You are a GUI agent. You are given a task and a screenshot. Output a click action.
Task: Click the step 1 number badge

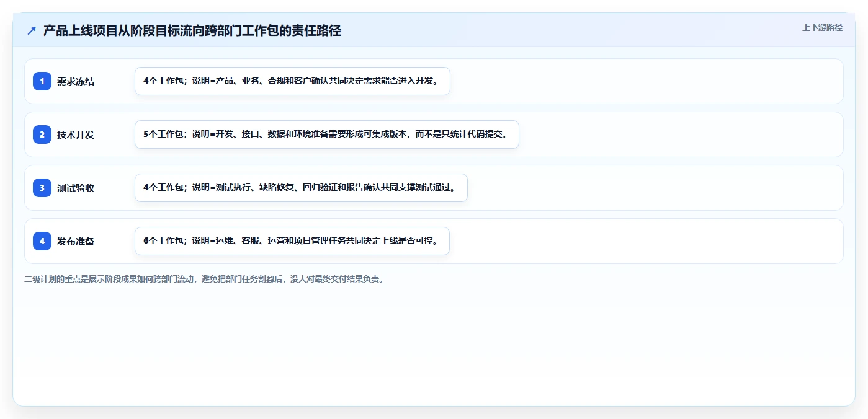point(42,81)
